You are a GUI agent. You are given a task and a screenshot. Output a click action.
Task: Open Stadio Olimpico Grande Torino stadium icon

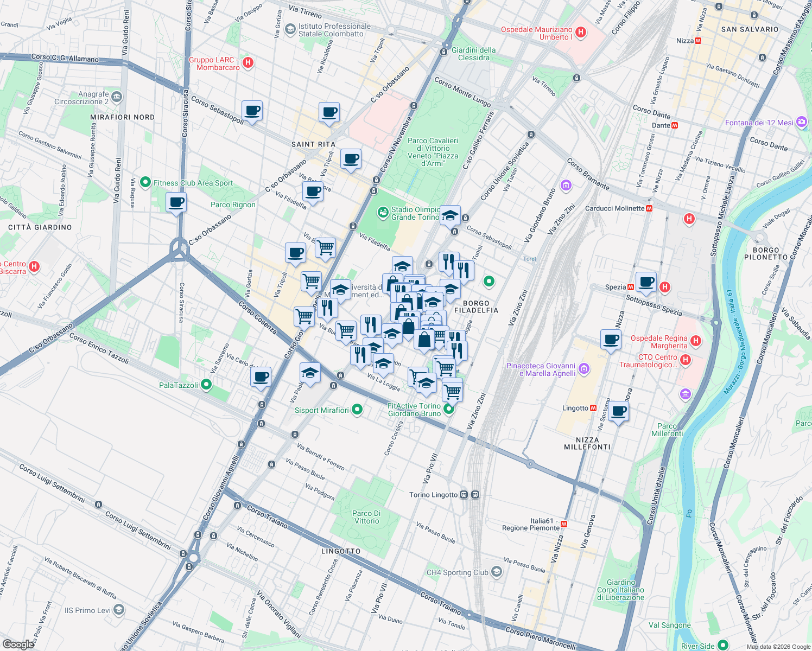[383, 212]
